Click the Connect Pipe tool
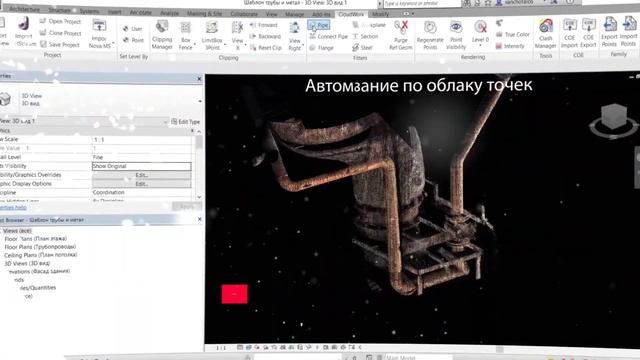640x360 pixels. tap(329, 37)
